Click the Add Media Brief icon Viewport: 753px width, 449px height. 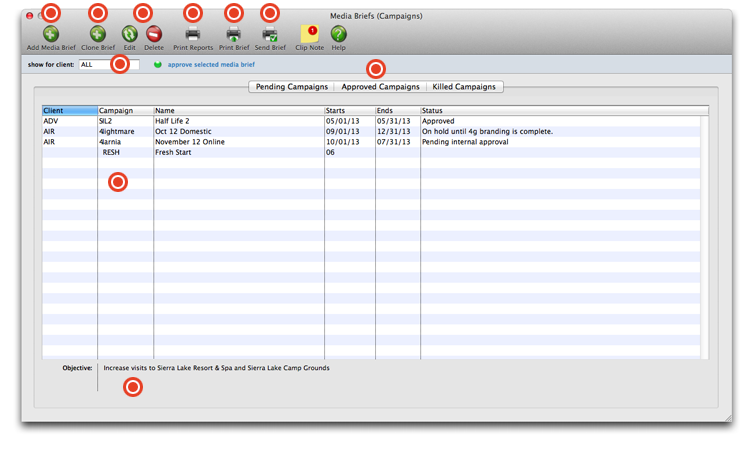50,33
